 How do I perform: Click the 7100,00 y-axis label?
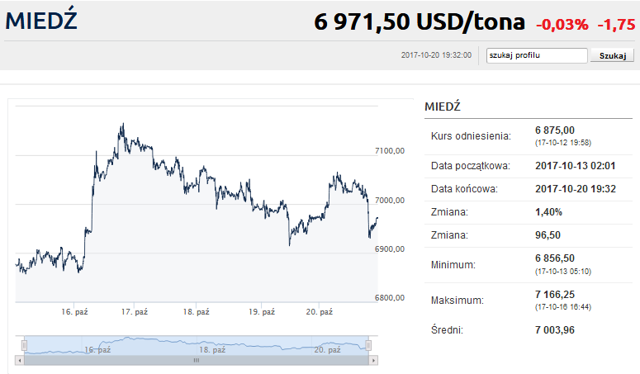click(390, 151)
